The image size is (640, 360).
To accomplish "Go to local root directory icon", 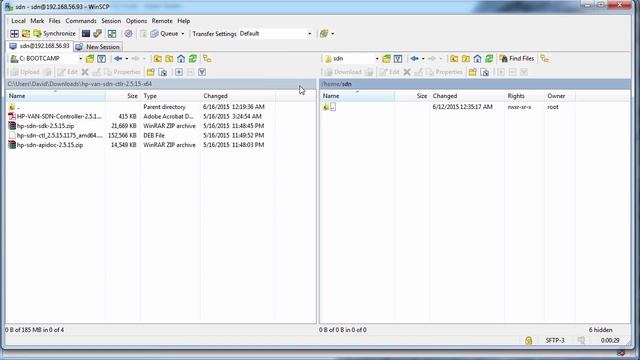I will point(169,59).
